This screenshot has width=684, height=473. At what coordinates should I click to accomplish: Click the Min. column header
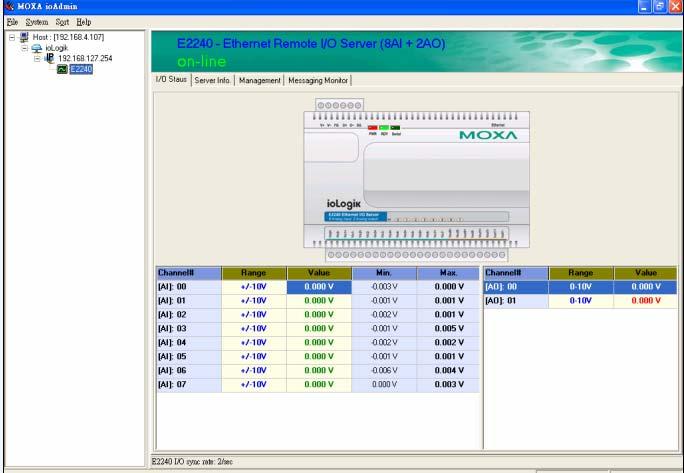[384, 273]
